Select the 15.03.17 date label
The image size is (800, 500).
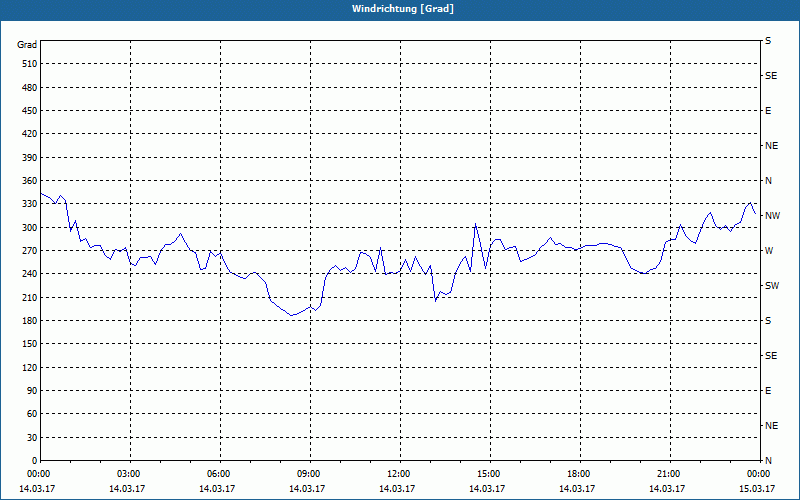757,489
